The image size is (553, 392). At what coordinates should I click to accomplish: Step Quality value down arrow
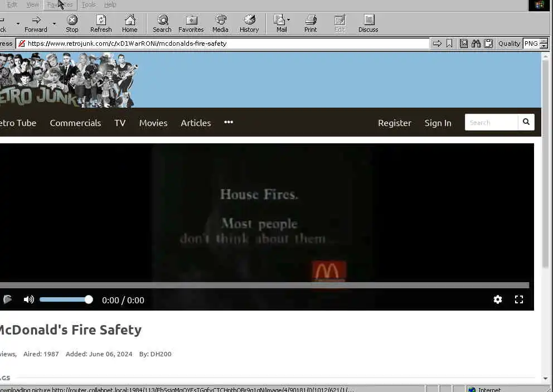pos(544,46)
